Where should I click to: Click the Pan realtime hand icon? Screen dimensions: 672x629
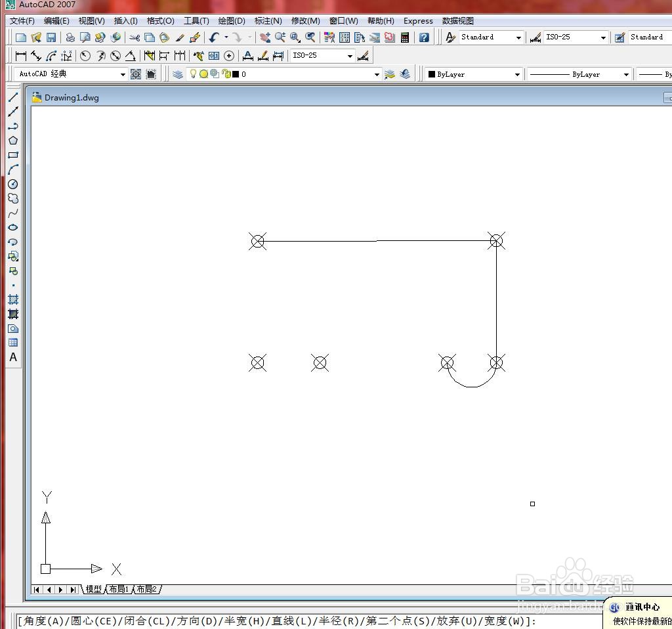point(265,37)
